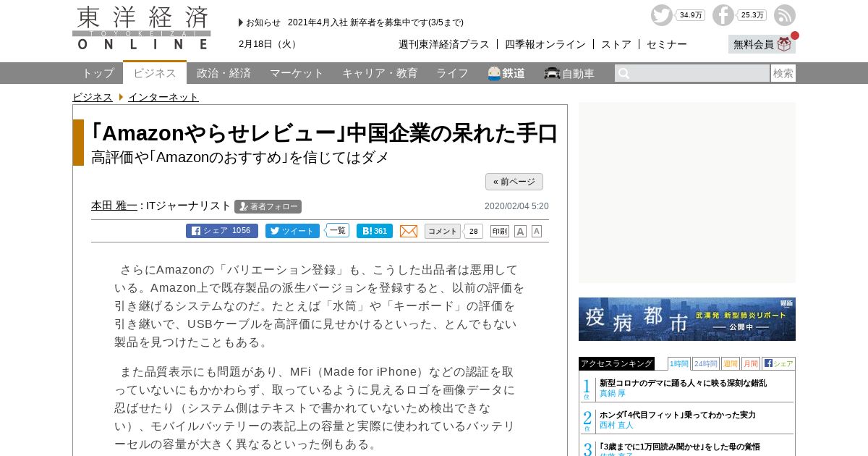Go to the Toyo Keizai Online logo home
This screenshot has width=868, height=456.
tap(142, 28)
